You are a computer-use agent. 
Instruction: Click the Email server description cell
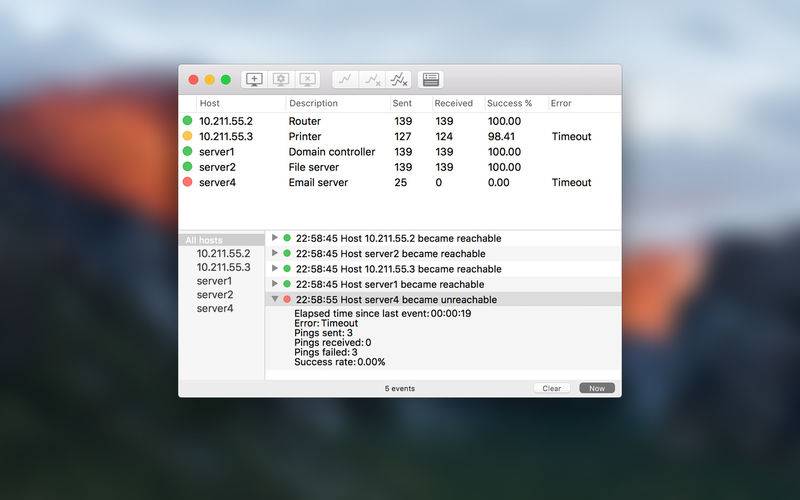318,182
